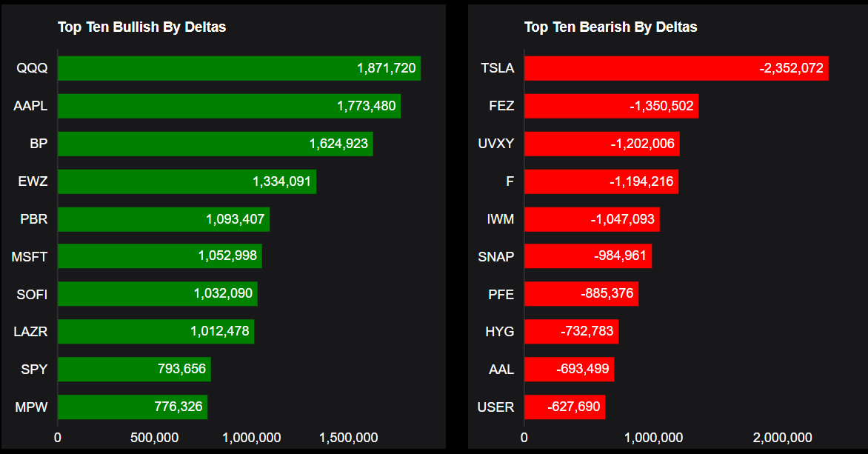868x454 pixels.
Task: Select the FEZ bearish bar
Action: [x=611, y=106]
